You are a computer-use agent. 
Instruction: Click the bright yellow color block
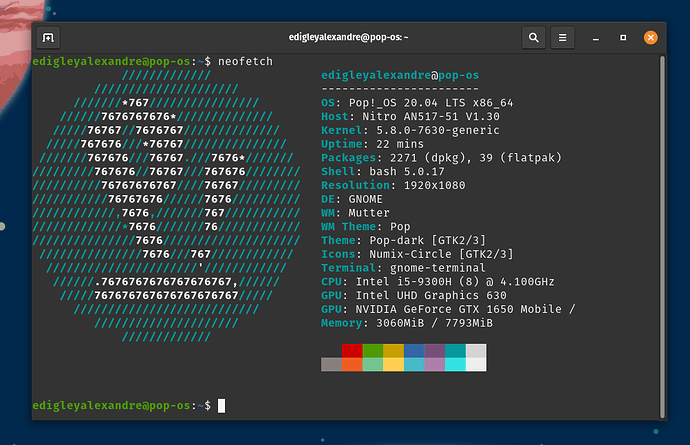coord(393,364)
